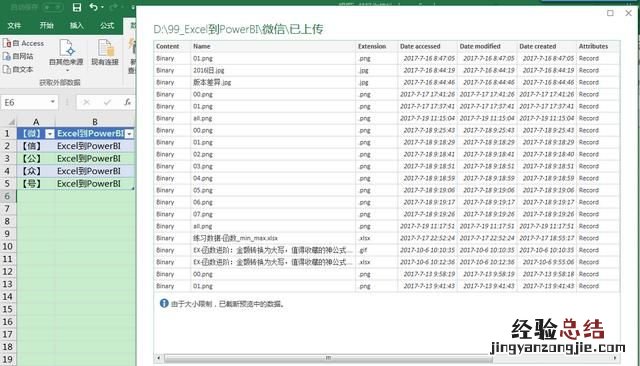Click the Extension column header
The width and height of the screenshot is (640, 366).
tap(377, 47)
